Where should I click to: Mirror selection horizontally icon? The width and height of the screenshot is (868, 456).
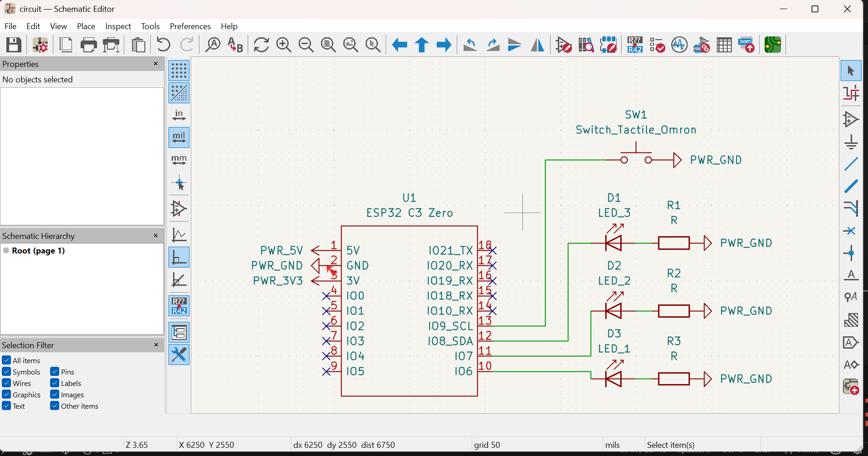tap(537, 45)
